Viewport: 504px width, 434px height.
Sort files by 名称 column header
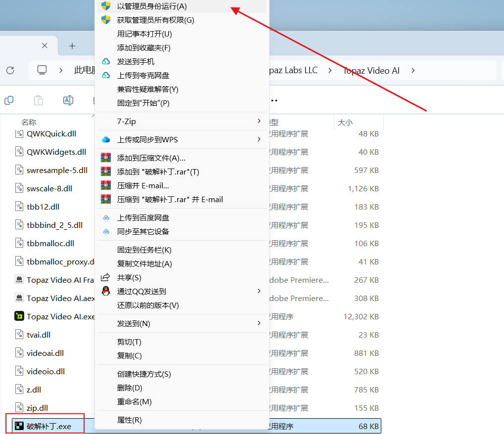[29, 122]
